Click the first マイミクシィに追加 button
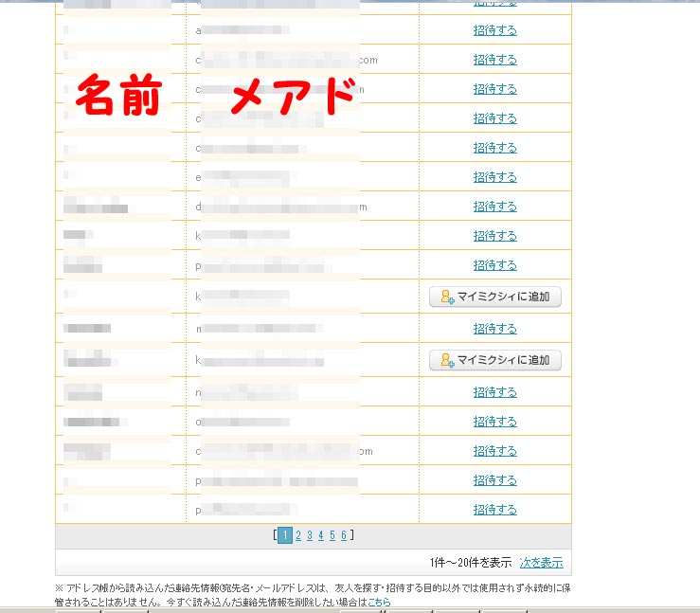The height and width of the screenshot is (613, 700). (x=495, y=297)
